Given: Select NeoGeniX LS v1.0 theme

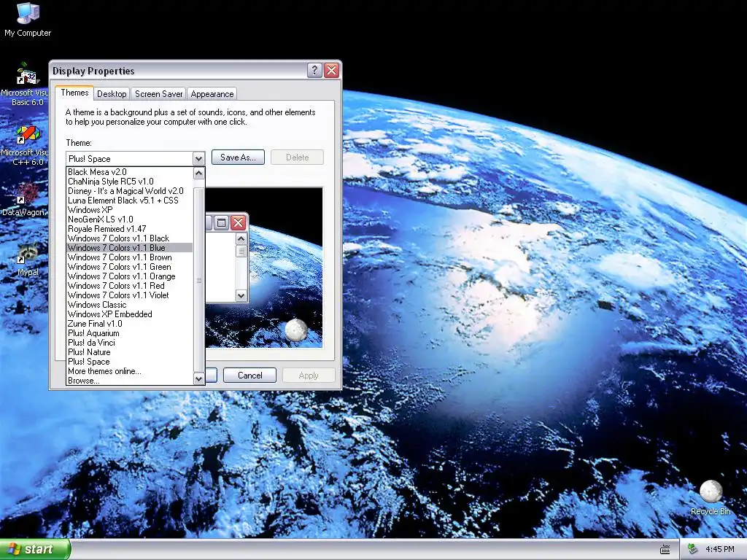Looking at the screenshot, I should (130, 219).
